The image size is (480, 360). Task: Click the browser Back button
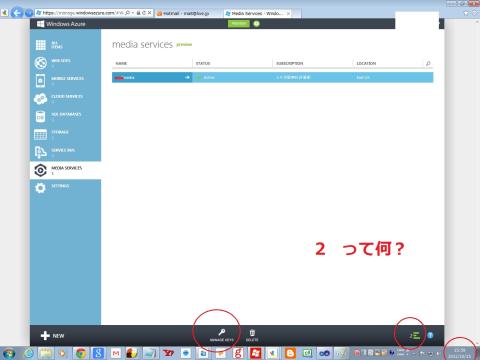[17, 13]
